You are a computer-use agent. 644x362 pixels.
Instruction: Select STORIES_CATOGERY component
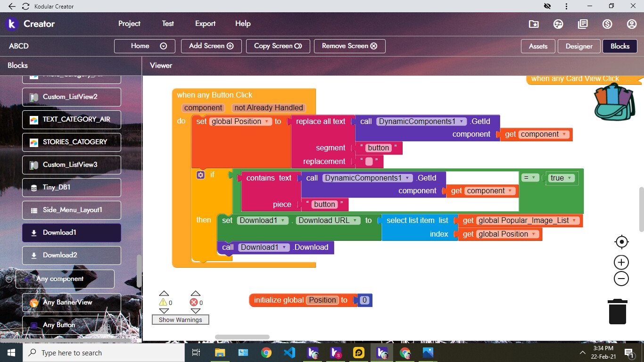pyautogui.click(x=72, y=142)
